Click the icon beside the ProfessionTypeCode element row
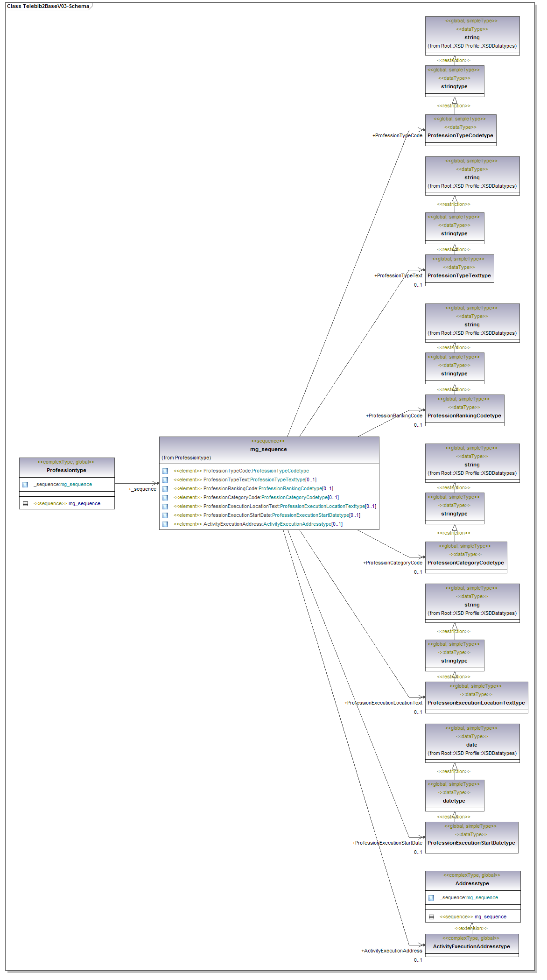547x980 pixels. coord(165,471)
